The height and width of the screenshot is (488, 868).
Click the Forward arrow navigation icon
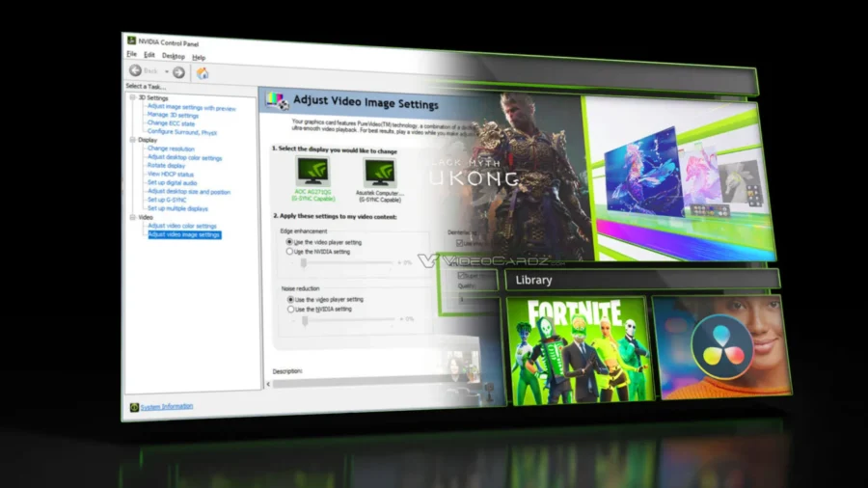(178, 72)
